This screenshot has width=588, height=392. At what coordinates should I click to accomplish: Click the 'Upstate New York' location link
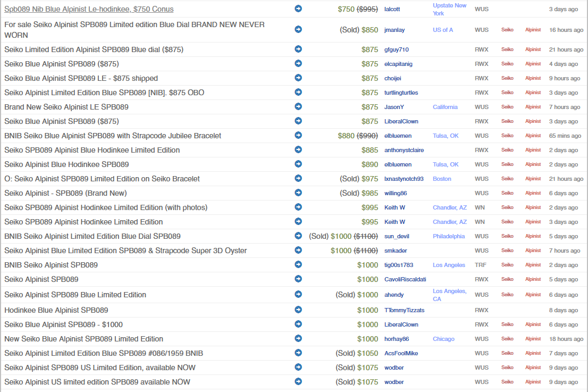[450, 10]
